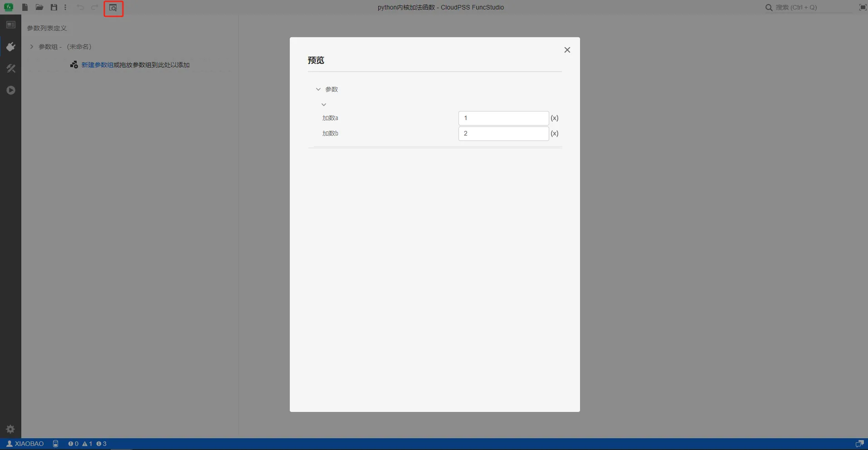The height and width of the screenshot is (450, 868).
Task: Open a file with folder icon
Action: tap(39, 7)
